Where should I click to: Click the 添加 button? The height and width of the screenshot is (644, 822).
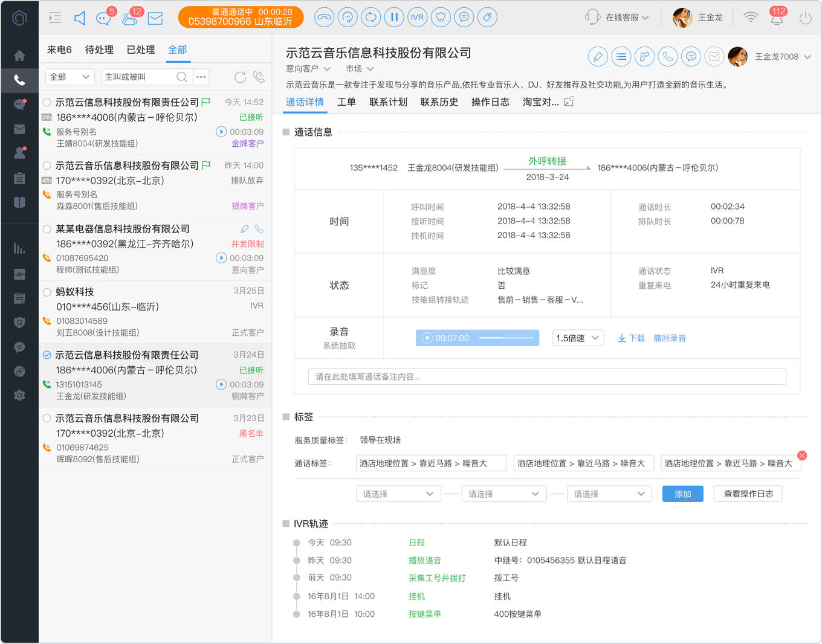pyautogui.click(x=682, y=494)
